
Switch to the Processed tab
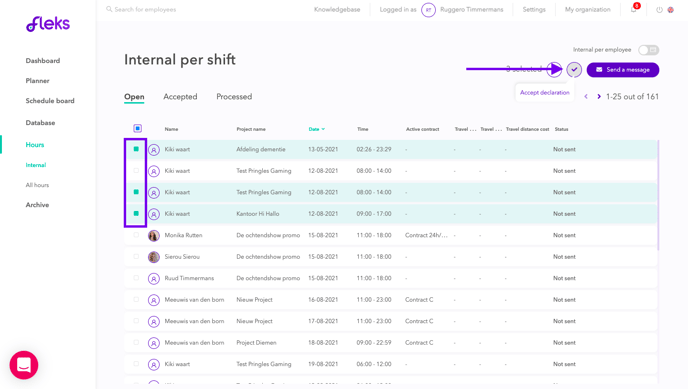tap(234, 96)
